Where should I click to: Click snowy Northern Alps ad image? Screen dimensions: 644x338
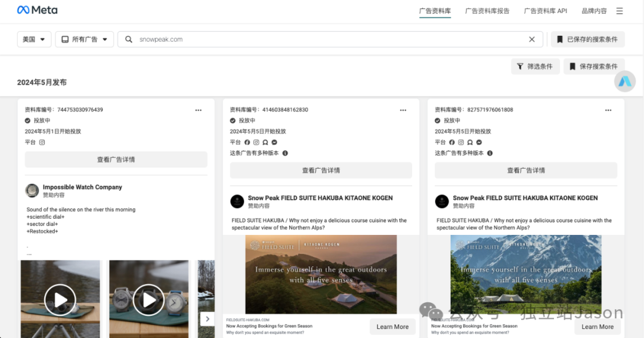(x=526, y=274)
